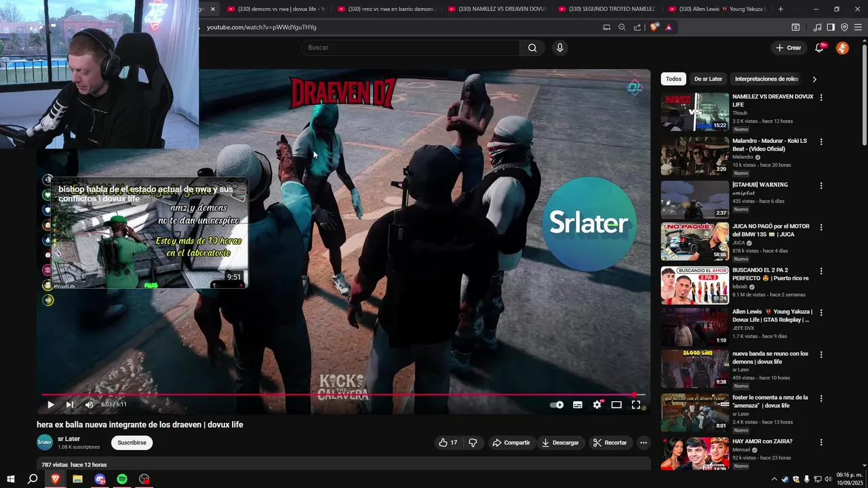Enter fullscreen mode on the video
Viewport: 868px width, 488px height.
636,405
